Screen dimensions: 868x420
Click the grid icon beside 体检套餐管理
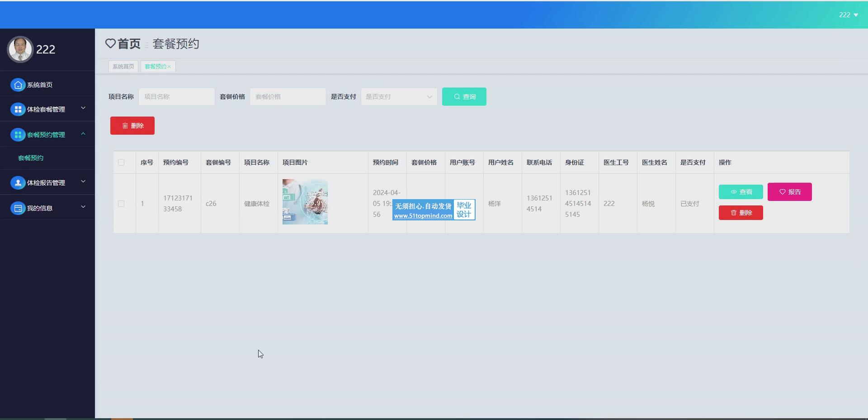pyautogui.click(x=18, y=109)
